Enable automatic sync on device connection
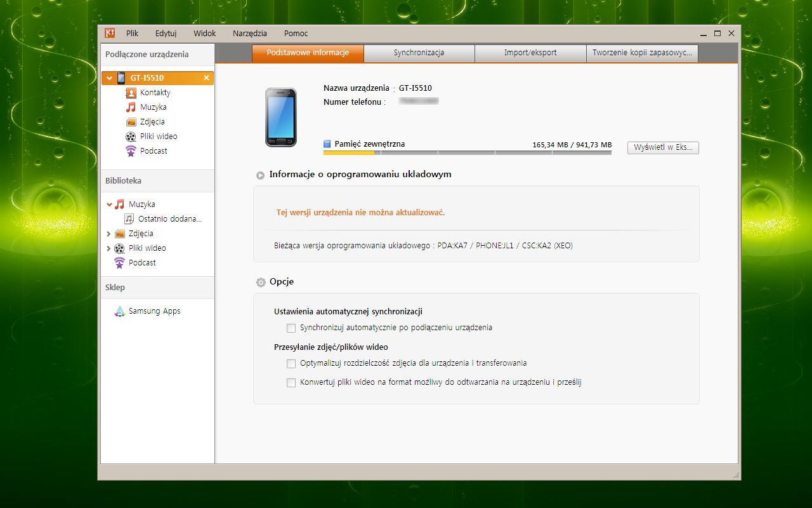The image size is (812, 508). tap(291, 328)
